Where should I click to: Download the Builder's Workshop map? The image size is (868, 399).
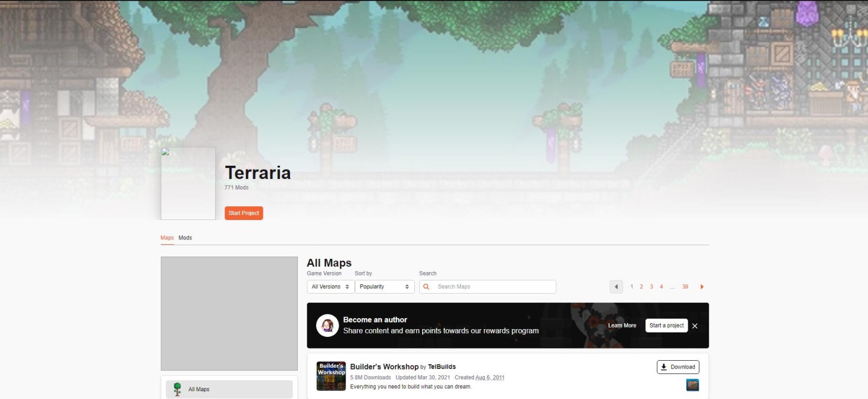(678, 367)
